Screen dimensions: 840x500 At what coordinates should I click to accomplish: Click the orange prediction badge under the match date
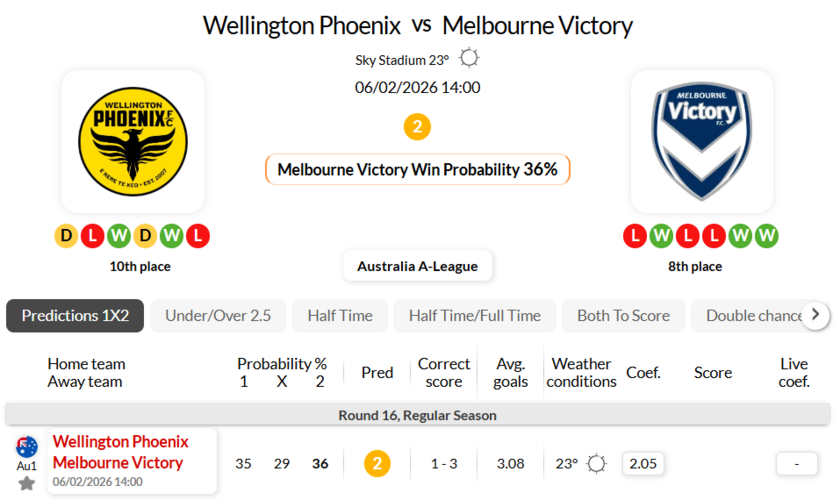417,127
